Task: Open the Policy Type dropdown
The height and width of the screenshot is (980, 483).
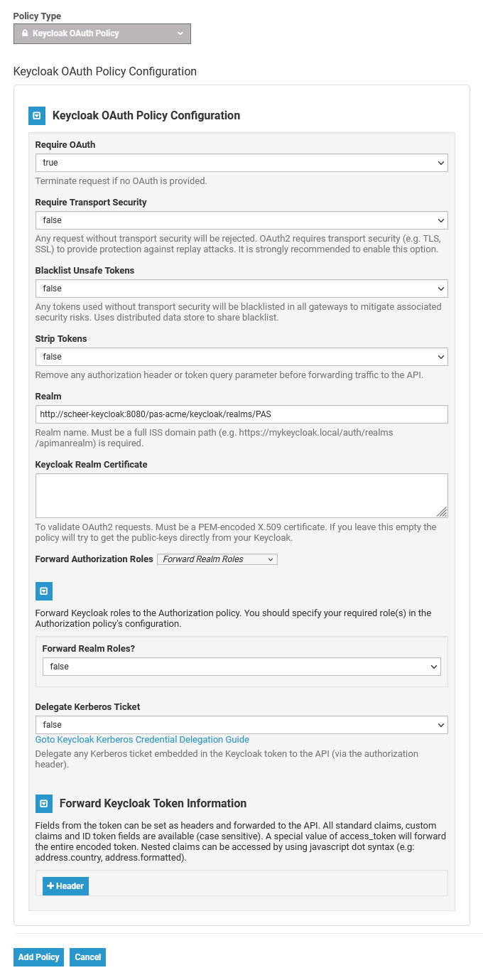Action: 102,33
